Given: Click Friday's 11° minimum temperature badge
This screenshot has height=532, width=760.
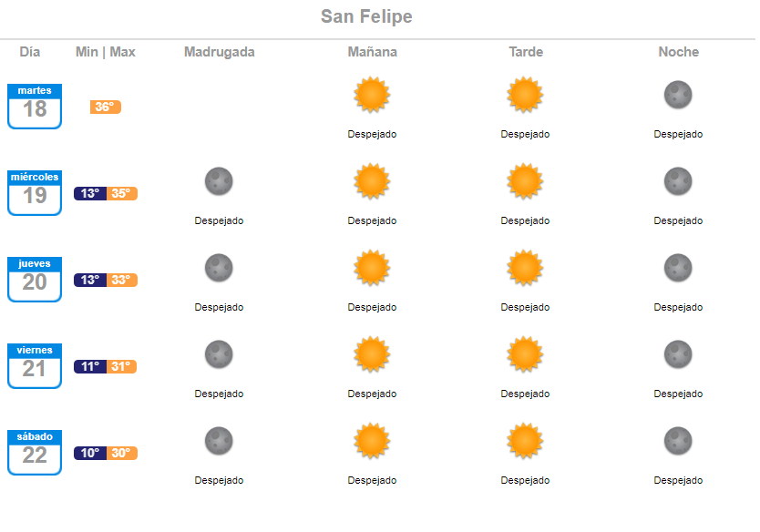Looking at the screenshot, I should coord(90,366).
